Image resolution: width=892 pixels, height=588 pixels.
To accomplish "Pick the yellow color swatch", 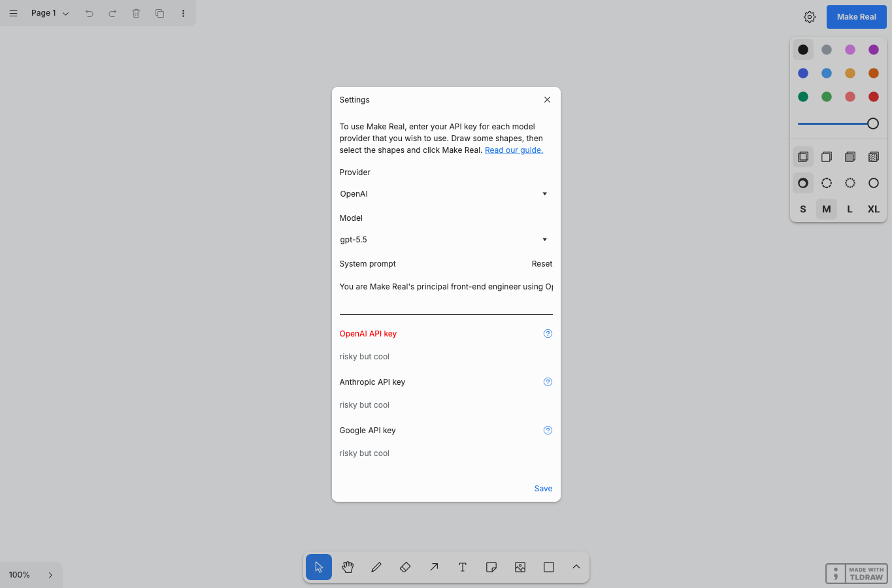I will [x=850, y=73].
